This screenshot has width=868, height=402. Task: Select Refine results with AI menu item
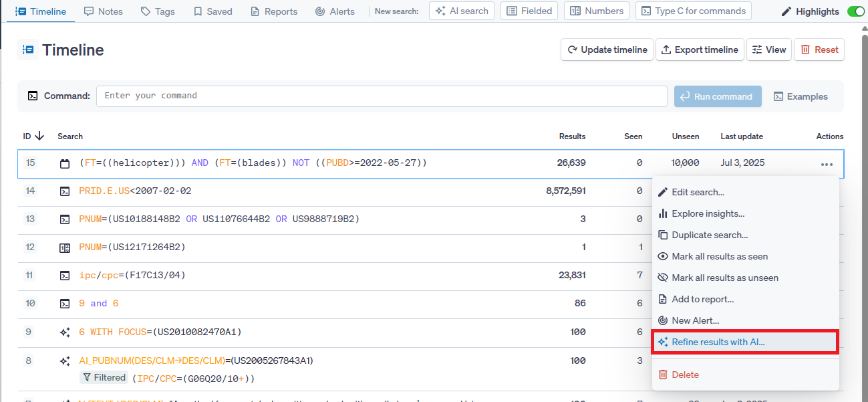[718, 342]
